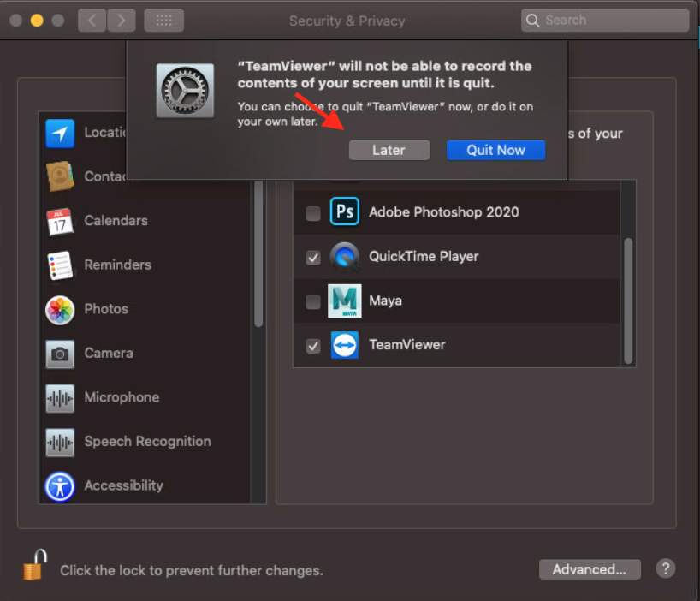Viewport: 700px width, 601px height.
Task: Click the TeamViewer app name
Action: pos(407,345)
